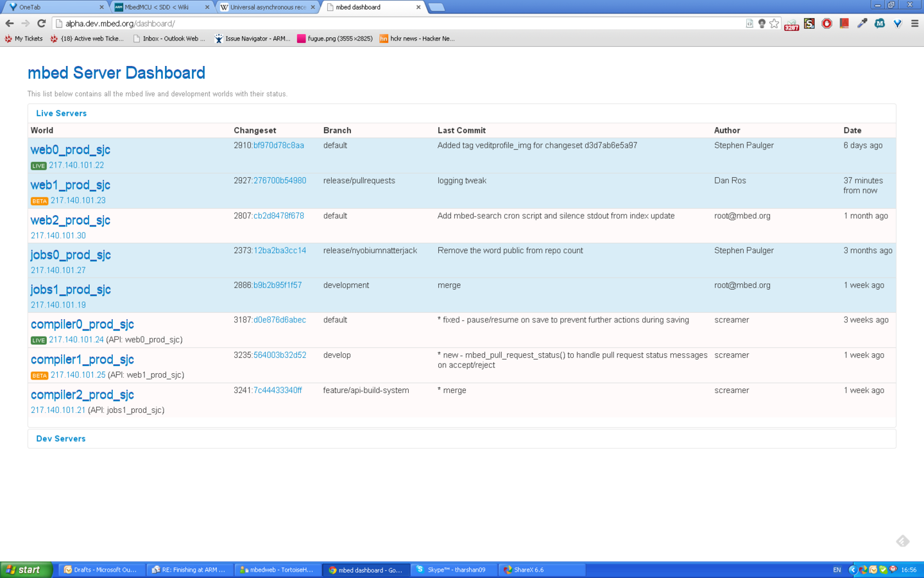Bookmark this page with the star icon
The height and width of the screenshot is (578, 924).
pyautogui.click(x=774, y=23)
